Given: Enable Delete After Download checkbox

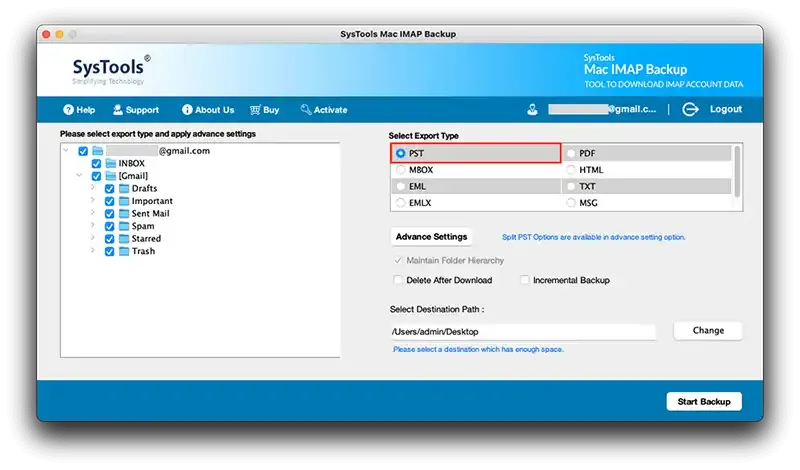Looking at the screenshot, I should coord(397,280).
